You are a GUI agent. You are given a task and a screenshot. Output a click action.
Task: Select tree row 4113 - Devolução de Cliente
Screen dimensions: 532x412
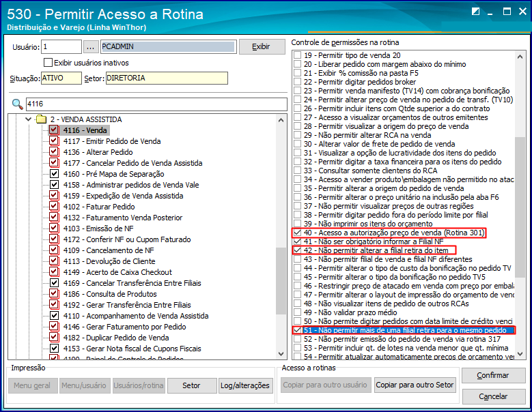109,261
